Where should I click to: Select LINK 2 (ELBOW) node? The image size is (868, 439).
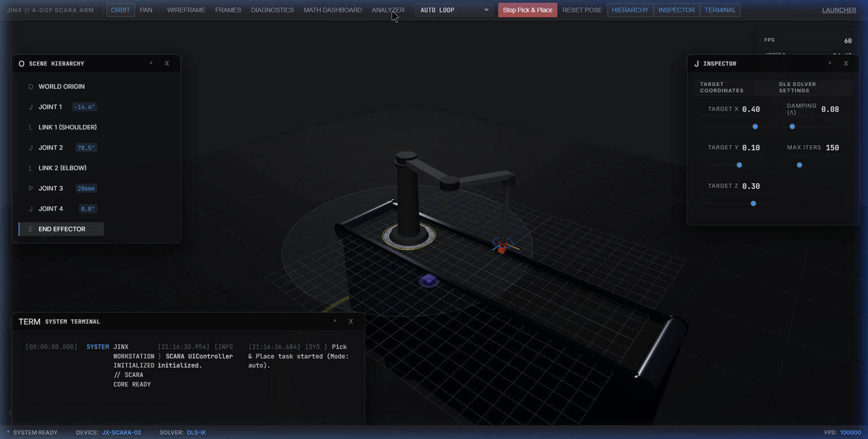coord(61,168)
